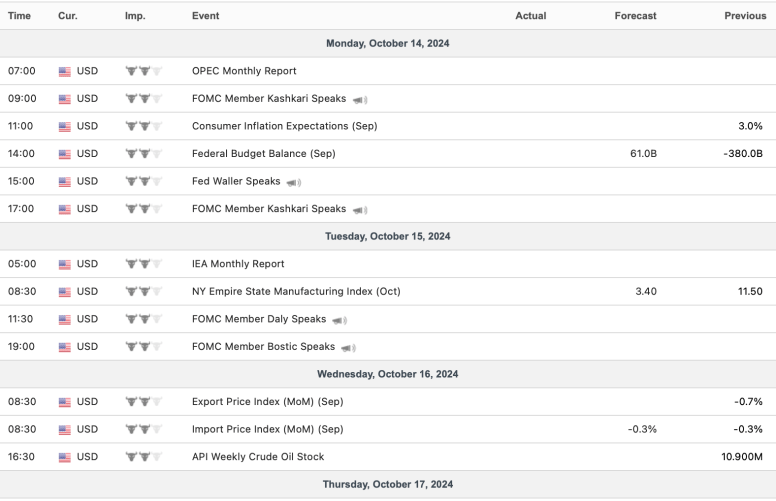
Task: Open Consumer Inflation Expectations (Sep) event
Action: pos(284,126)
